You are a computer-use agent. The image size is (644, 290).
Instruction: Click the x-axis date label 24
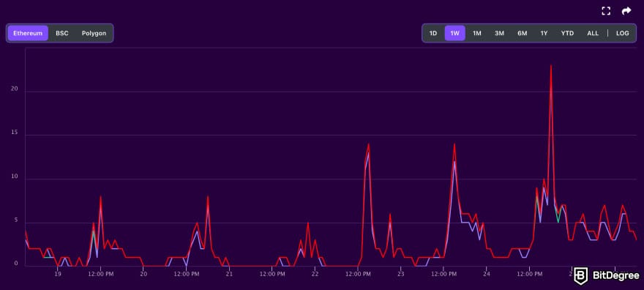pos(487,273)
